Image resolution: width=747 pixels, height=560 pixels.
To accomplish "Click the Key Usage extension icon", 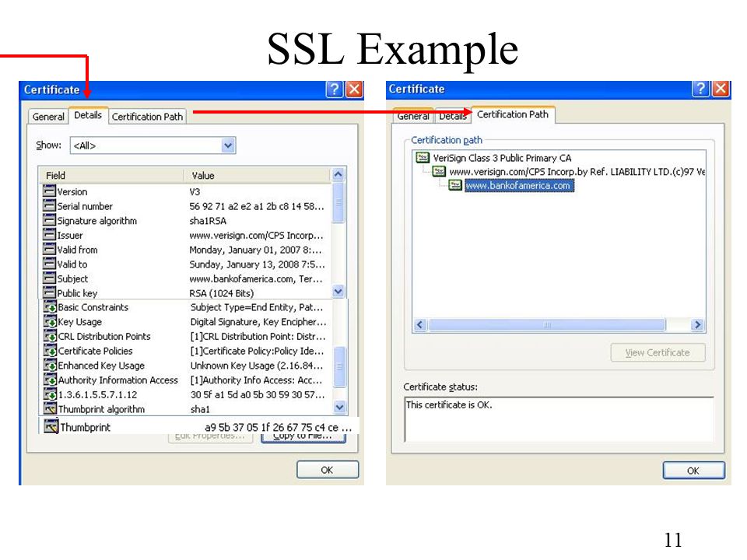I will [x=50, y=322].
